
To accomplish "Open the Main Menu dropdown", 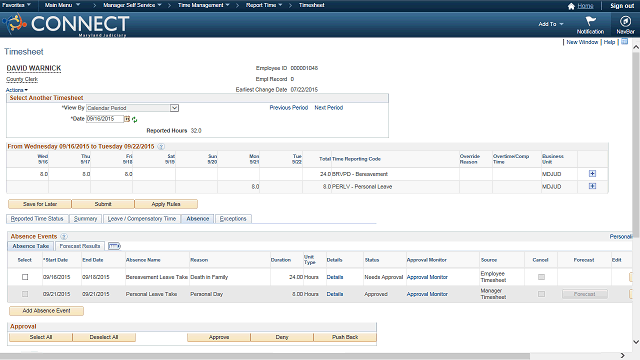I will pos(62,5).
